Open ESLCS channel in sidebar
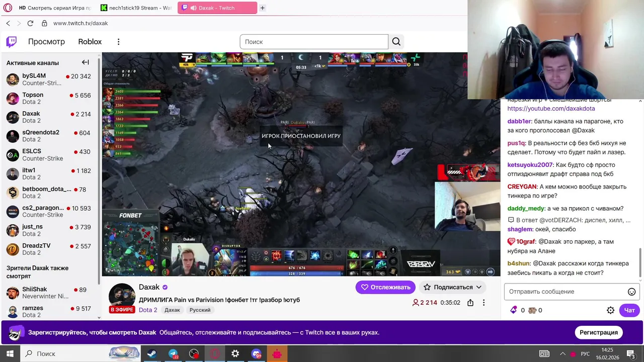 point(49,155)
